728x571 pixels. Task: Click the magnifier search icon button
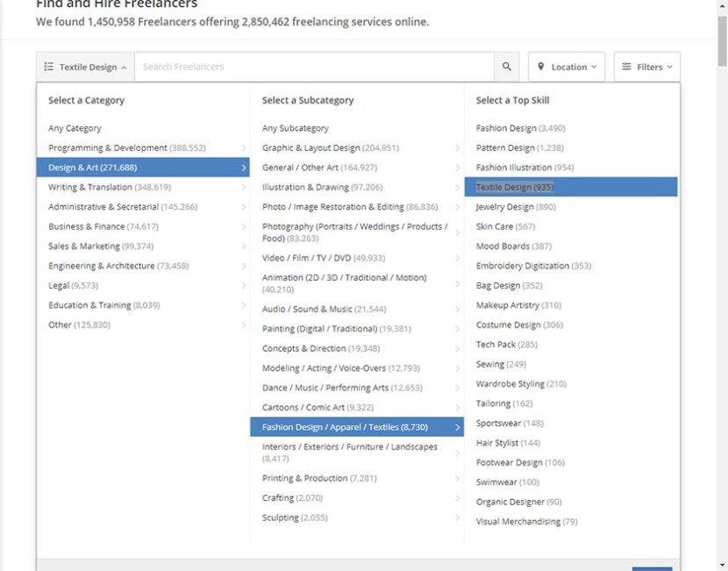click(x=506, y=67)
